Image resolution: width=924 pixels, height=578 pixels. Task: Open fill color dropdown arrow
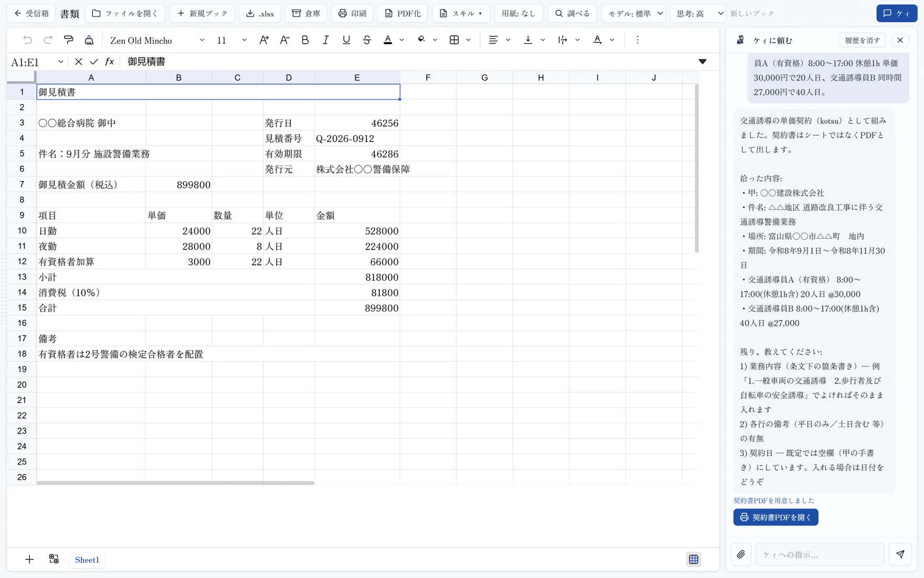pyautogui.click(x=435, y=40)
